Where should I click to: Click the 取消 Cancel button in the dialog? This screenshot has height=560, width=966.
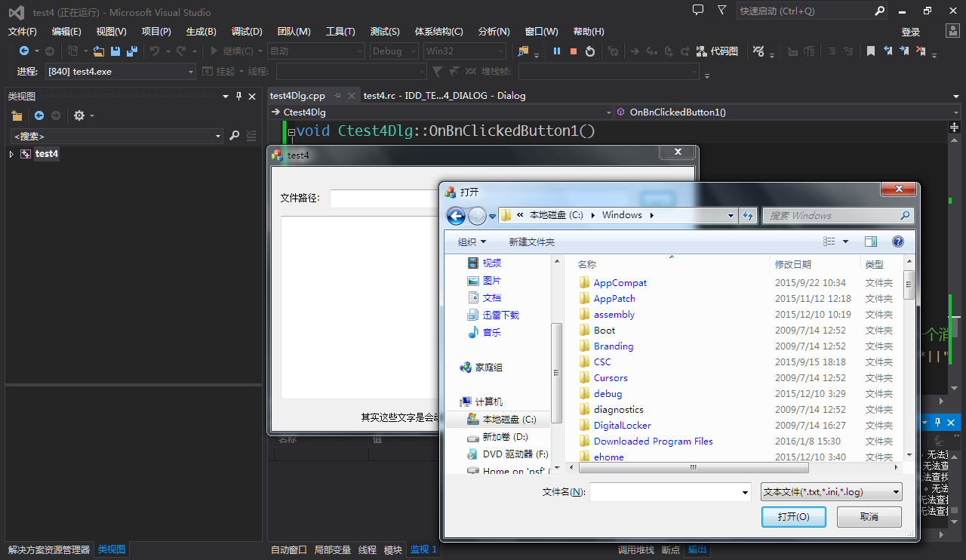(x=869, y=517)
